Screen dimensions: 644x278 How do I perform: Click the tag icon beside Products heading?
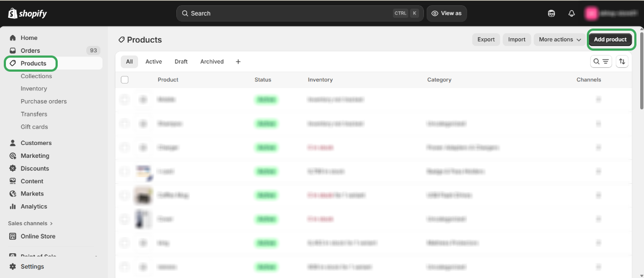pos(121,40)
